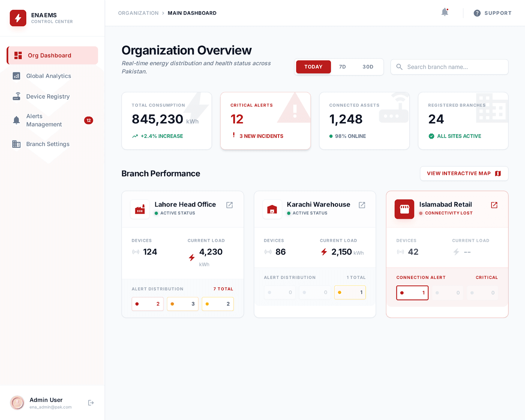Click the logout icon next to Admin User

[91, 403]
